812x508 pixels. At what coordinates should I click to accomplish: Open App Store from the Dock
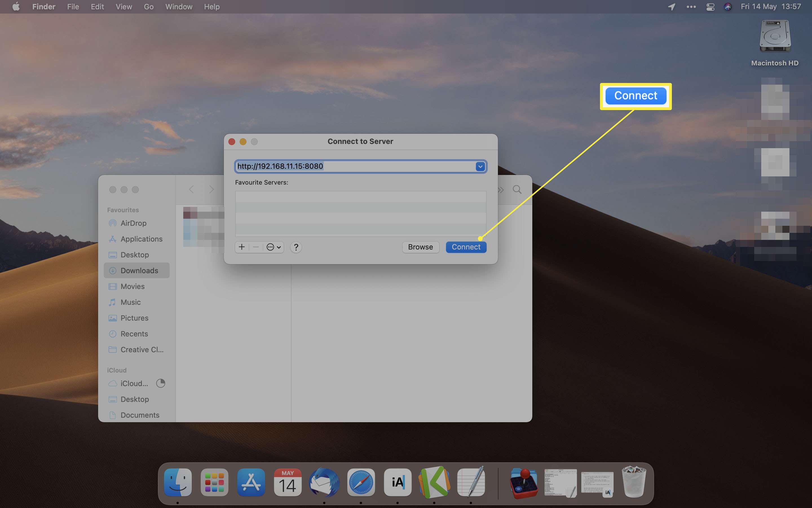coord(251,482)
